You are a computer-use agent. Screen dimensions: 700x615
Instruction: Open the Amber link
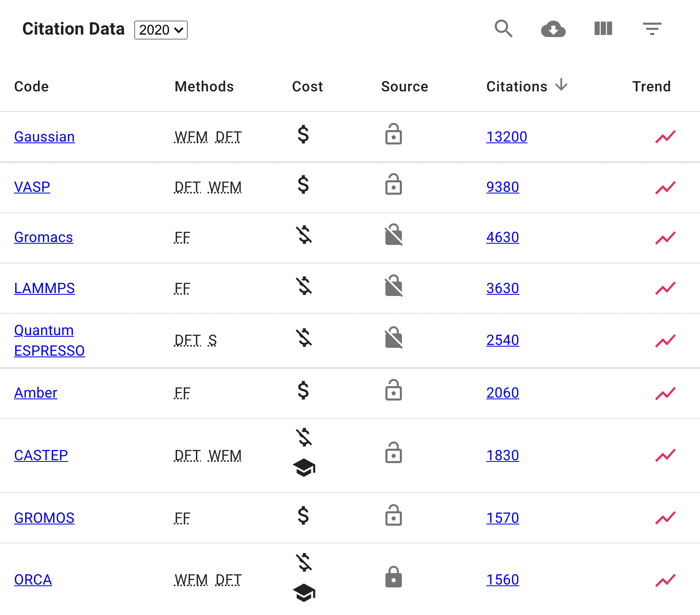[x=36, y=393]
